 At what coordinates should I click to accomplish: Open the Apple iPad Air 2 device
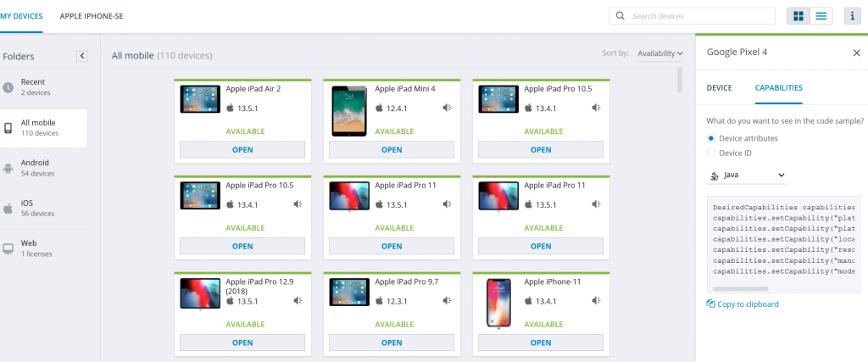242,150
